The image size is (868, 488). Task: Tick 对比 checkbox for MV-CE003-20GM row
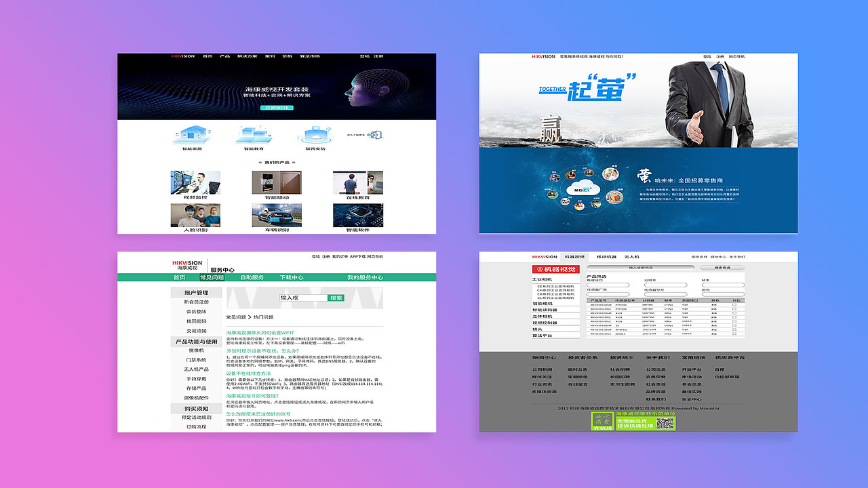[734, 305]
